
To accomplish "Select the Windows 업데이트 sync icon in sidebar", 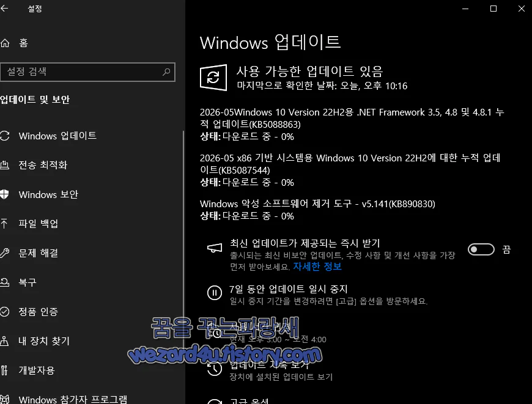I will [4, 136].
